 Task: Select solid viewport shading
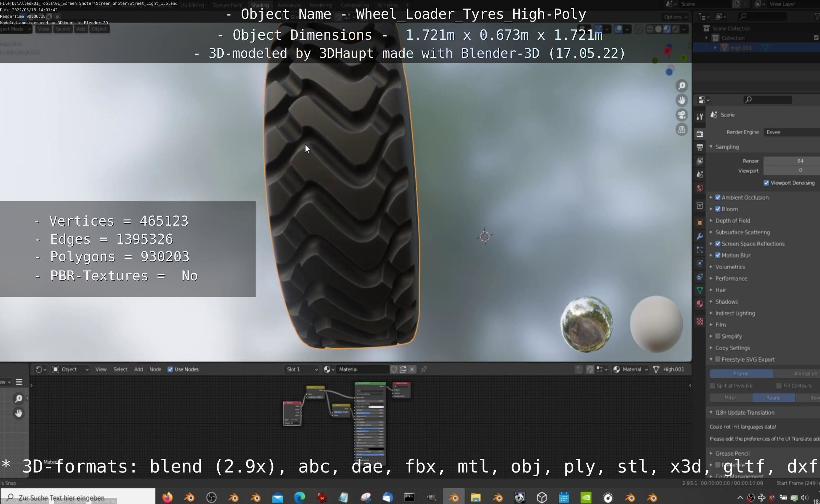point(658,29)
